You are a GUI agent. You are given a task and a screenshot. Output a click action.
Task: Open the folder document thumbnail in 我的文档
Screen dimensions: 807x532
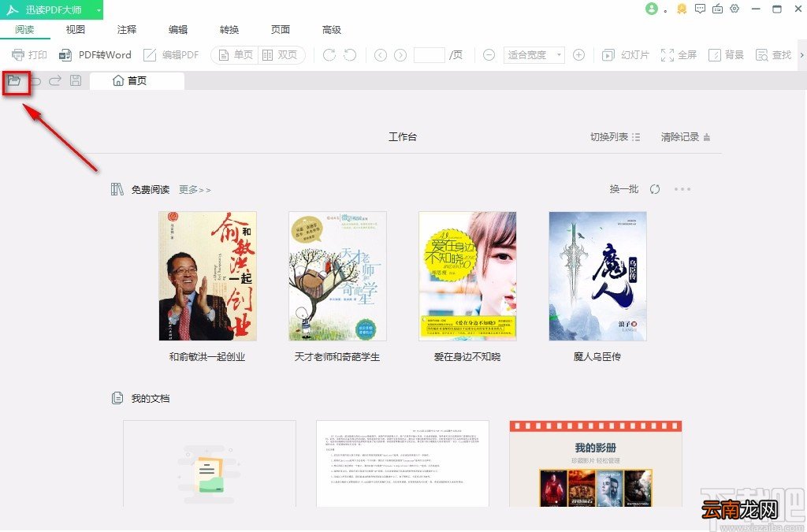(x=210, y=463)
